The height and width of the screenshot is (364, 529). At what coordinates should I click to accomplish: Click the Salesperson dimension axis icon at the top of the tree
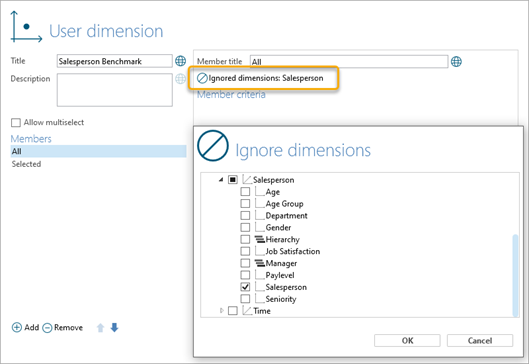click(247, 179)
